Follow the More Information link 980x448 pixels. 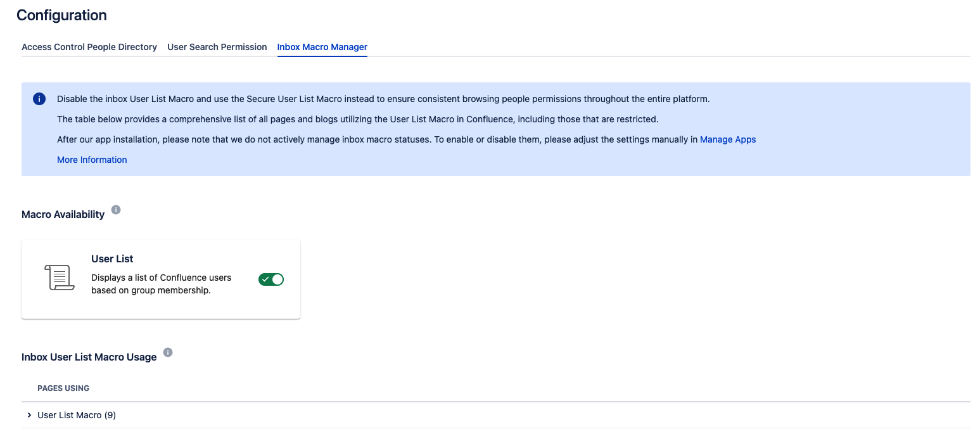[x=92, y=160]
